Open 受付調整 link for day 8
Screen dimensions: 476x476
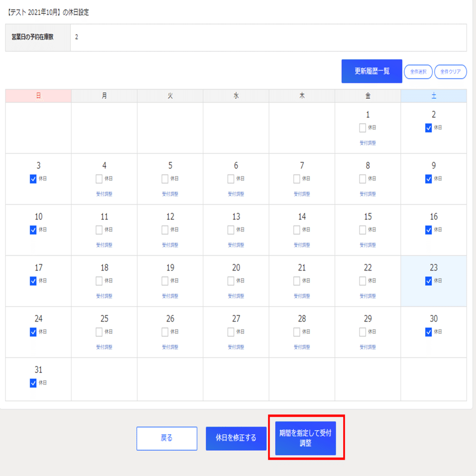pos(368,194)
